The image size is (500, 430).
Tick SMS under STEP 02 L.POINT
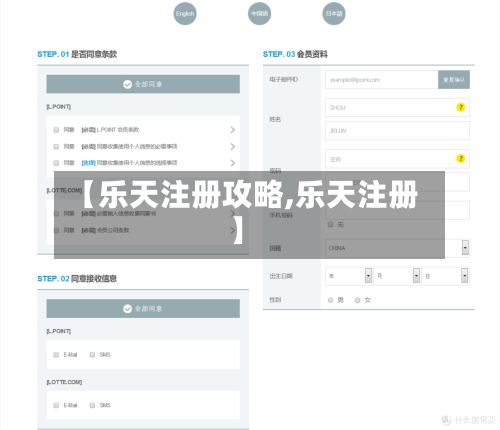click(x=92, y=355)
